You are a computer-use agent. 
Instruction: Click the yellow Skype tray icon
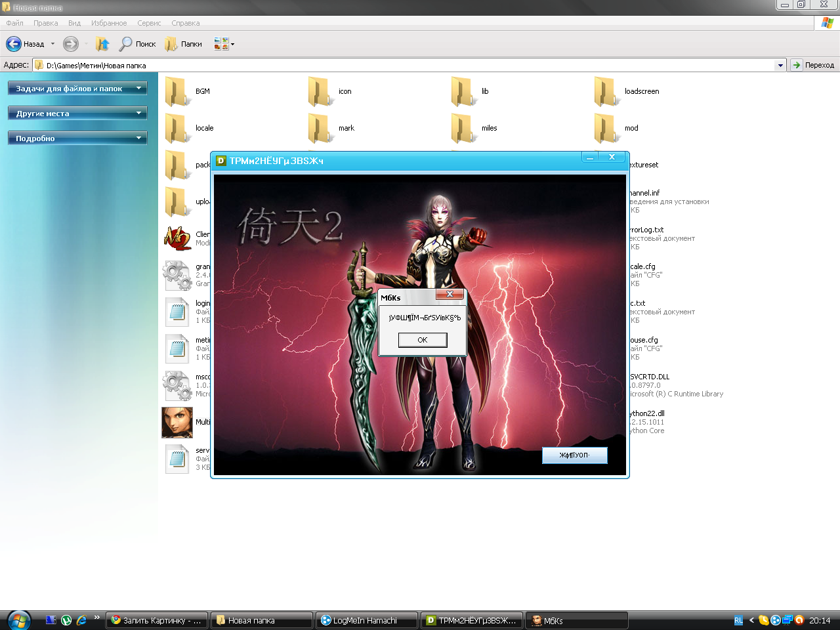[x=764, y=620]
